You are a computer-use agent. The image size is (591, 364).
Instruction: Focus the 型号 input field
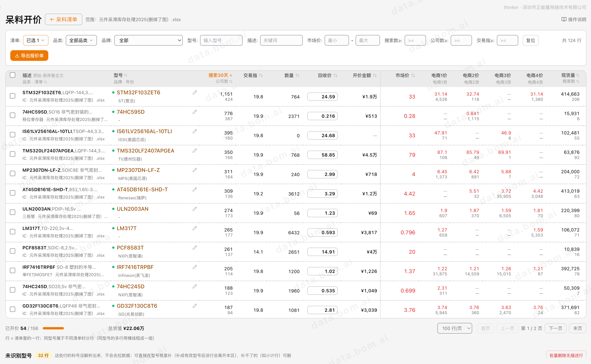(x=221, y=41)
